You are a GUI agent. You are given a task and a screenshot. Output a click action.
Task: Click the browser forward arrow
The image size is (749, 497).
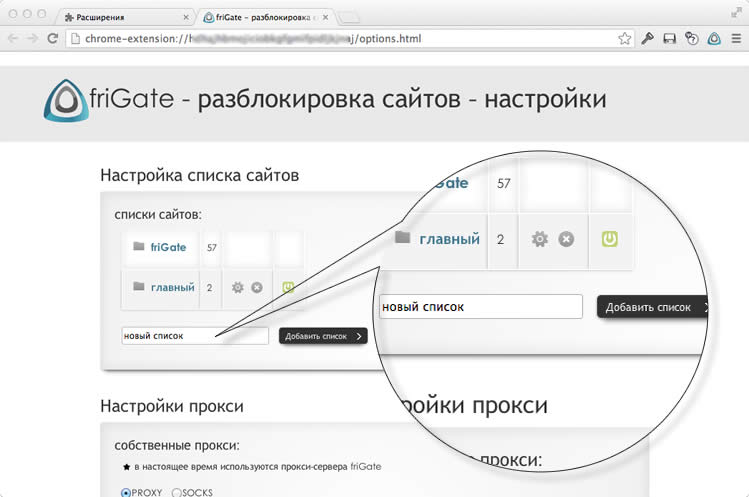pos(32,39)
